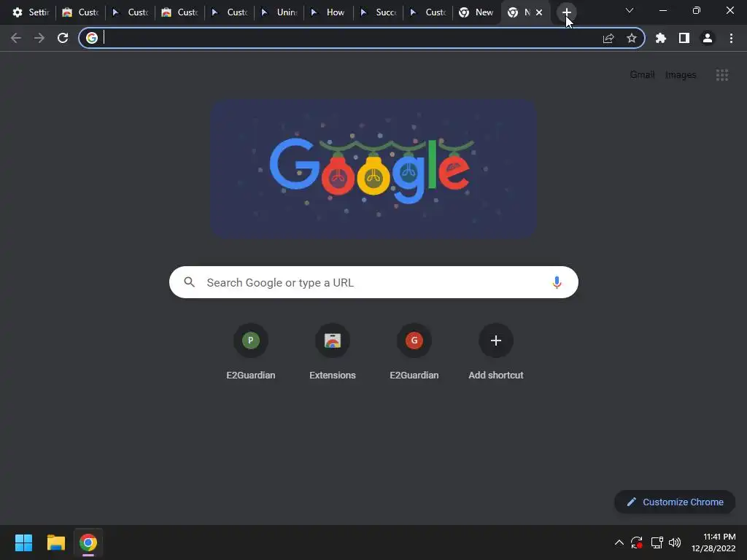Show hidden tray icons chevron
The image size is (747, 560).
(619, 542)
